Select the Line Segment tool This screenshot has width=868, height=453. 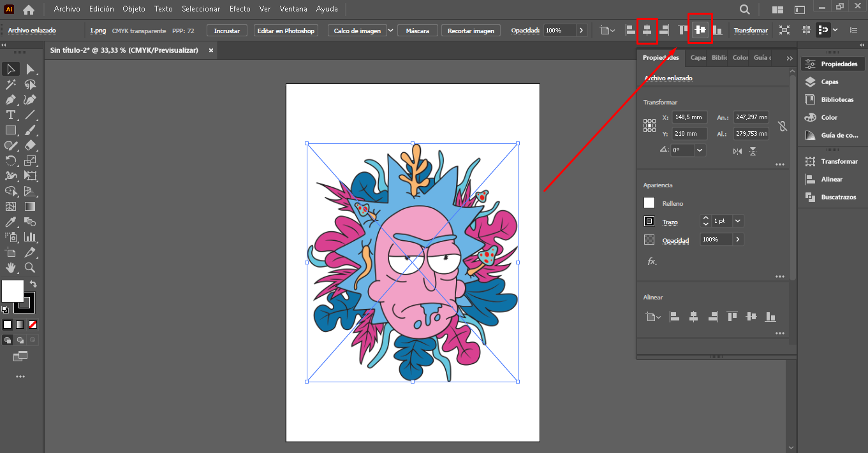click(30, 115)
